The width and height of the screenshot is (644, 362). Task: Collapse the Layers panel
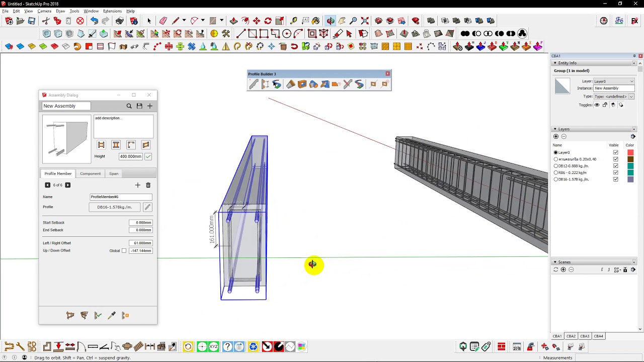click(x=555, y=129)
